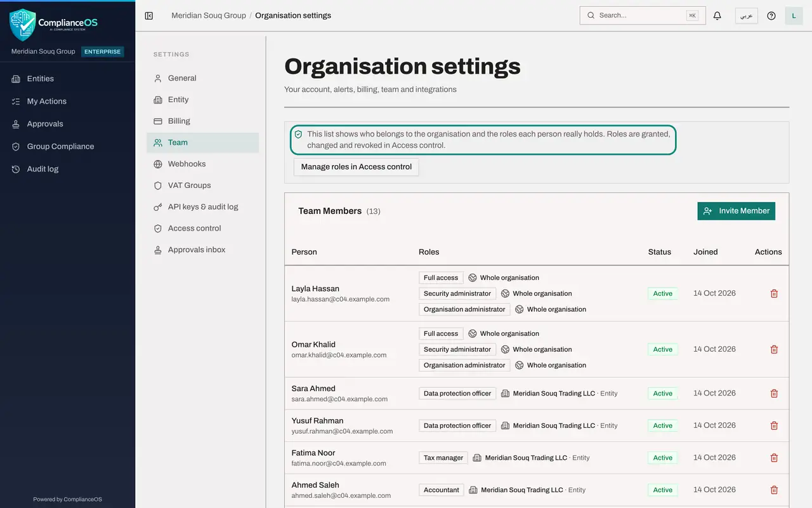Click the ENTERPRISE plan badge
The width and height of the screenshot is (812, 508).
pyautogui.click(x=103, y=51)
